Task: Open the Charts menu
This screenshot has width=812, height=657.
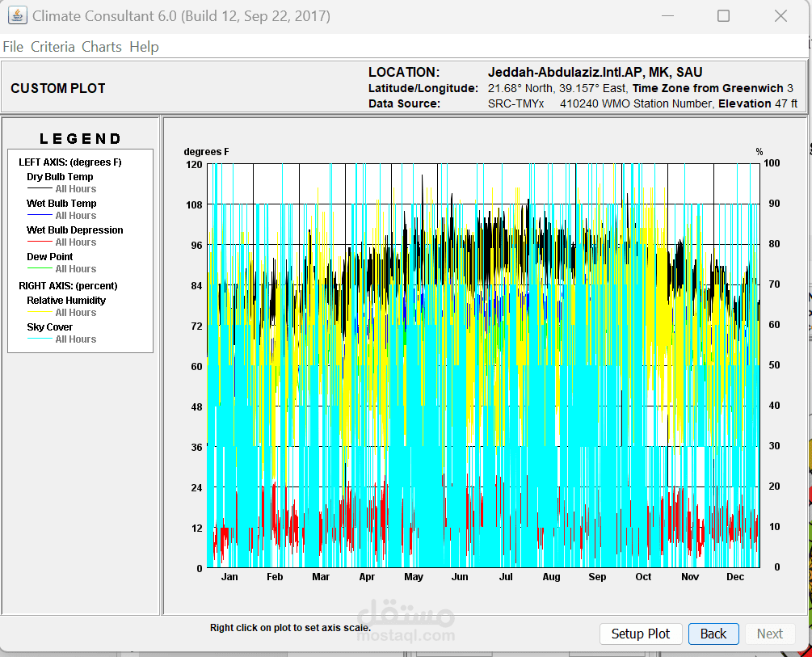Action: point(102,47)
